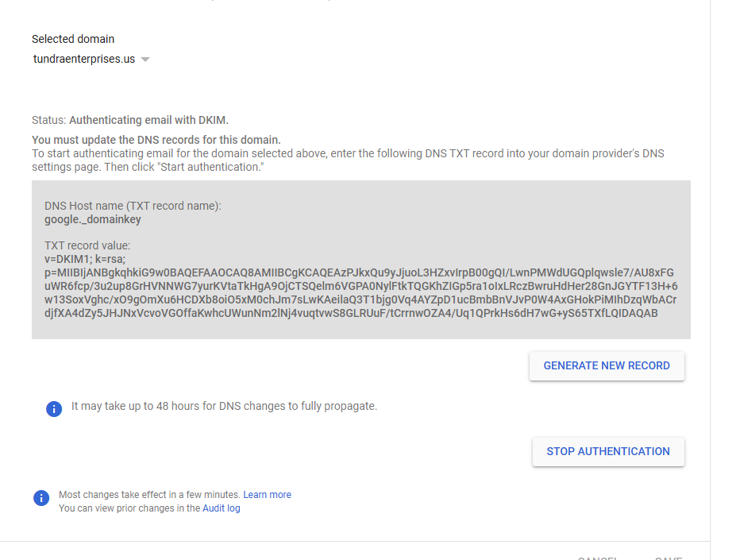Viewport: 736px width, 560px height.
Task: Click the partially visible Save button
Action: click(x=669, y=558)
